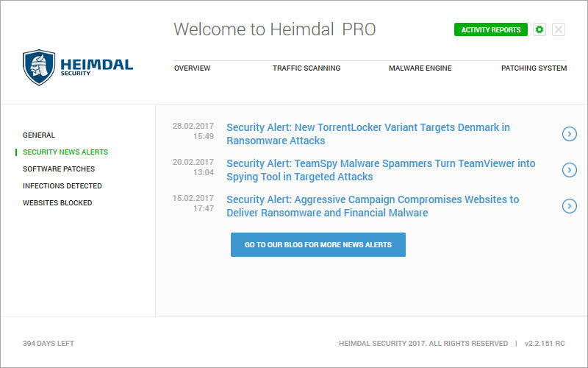The height and width of the screenshot is (368, 588).
Task: Show Infections Detected section
Action: [x=62, y=186]
